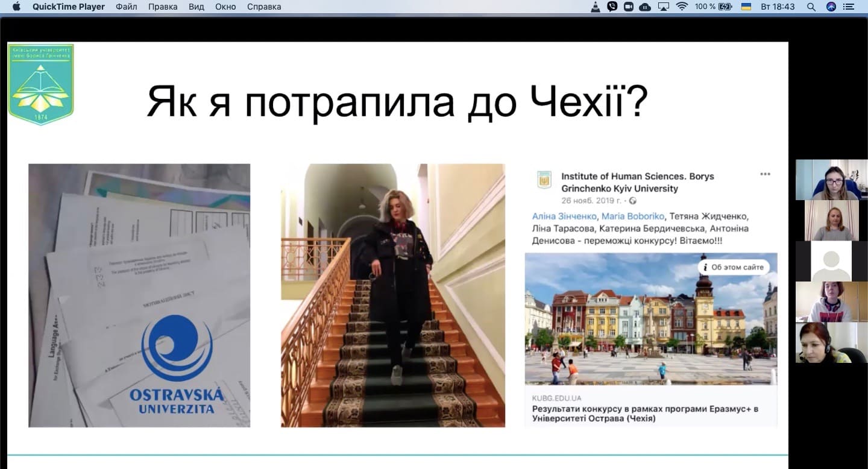Click the paused cloud sync icon

646,7
